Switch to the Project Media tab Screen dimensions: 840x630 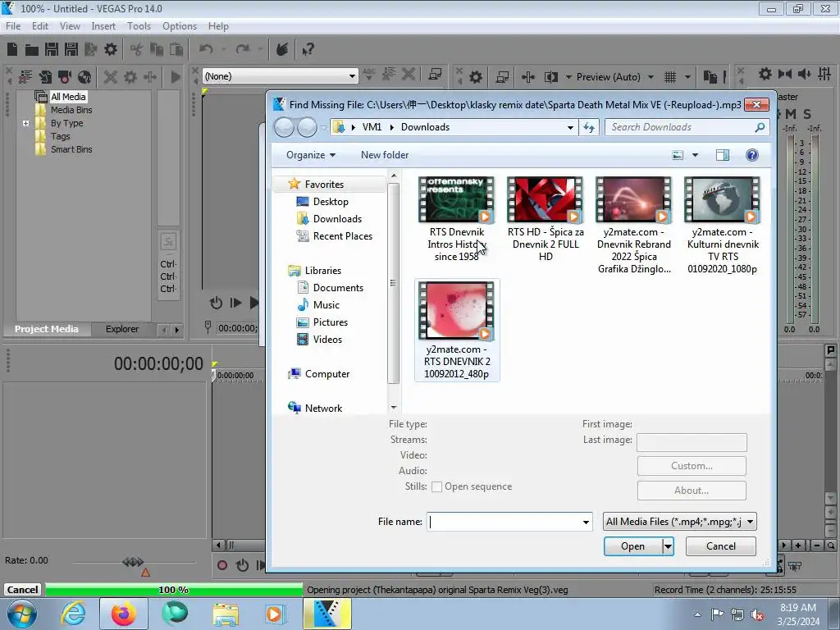click(x=47, y=329)
